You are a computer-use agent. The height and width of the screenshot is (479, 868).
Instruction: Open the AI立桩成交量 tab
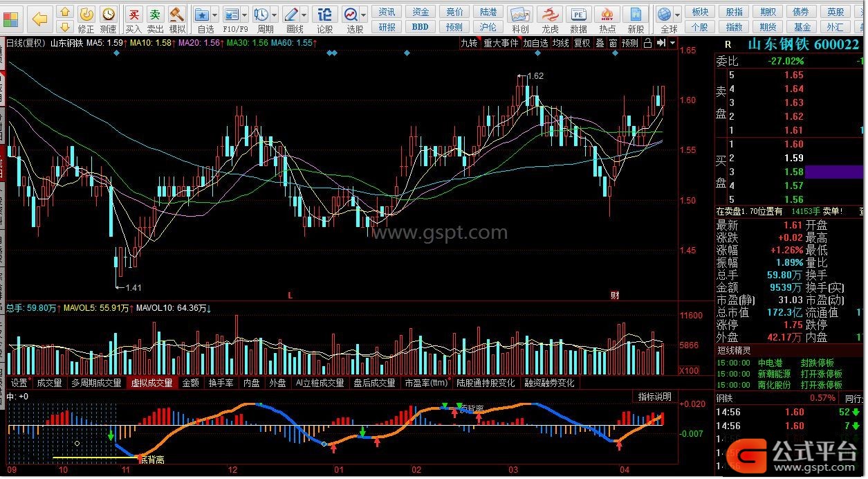coord(320,383)
